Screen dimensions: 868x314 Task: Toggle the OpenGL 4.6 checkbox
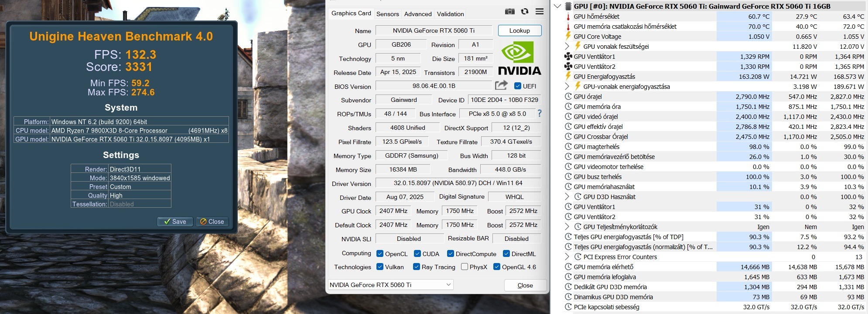(x=496, y=267)
